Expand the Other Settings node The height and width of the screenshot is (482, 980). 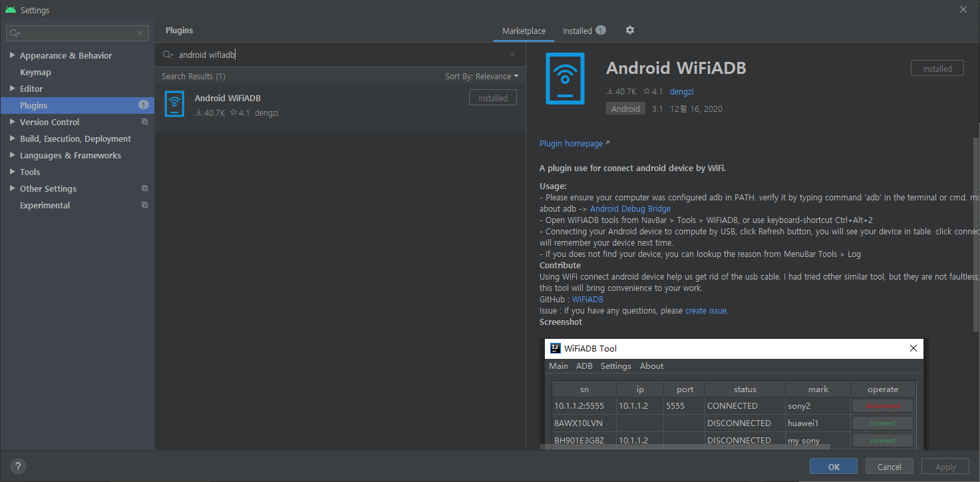click(x=13, y=188)
